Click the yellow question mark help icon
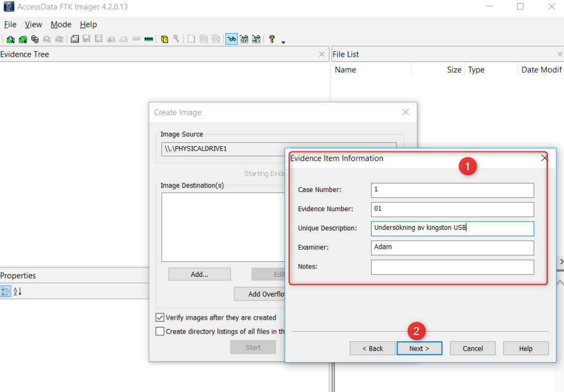Screen dimensions: 564x392 272,39
